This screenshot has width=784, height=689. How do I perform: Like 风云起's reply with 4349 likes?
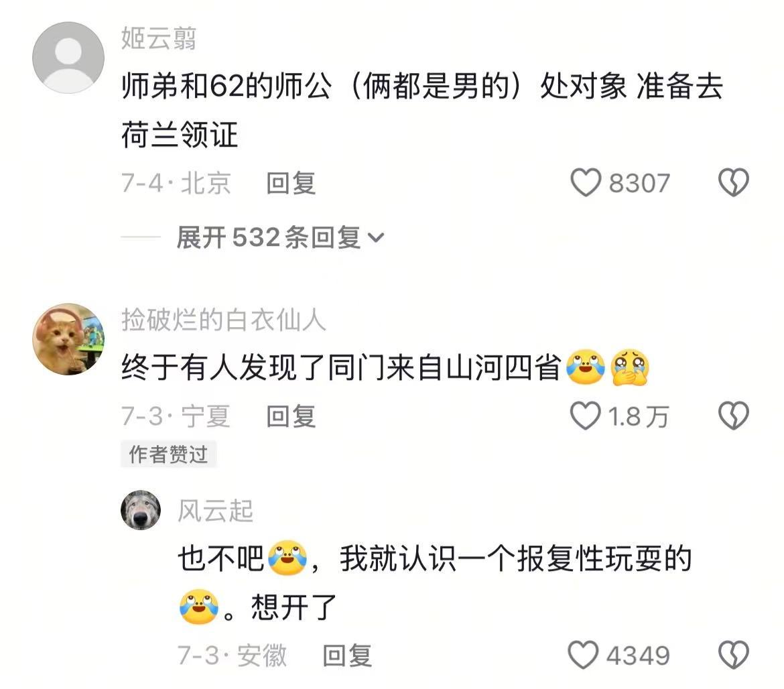pos(583,655)
